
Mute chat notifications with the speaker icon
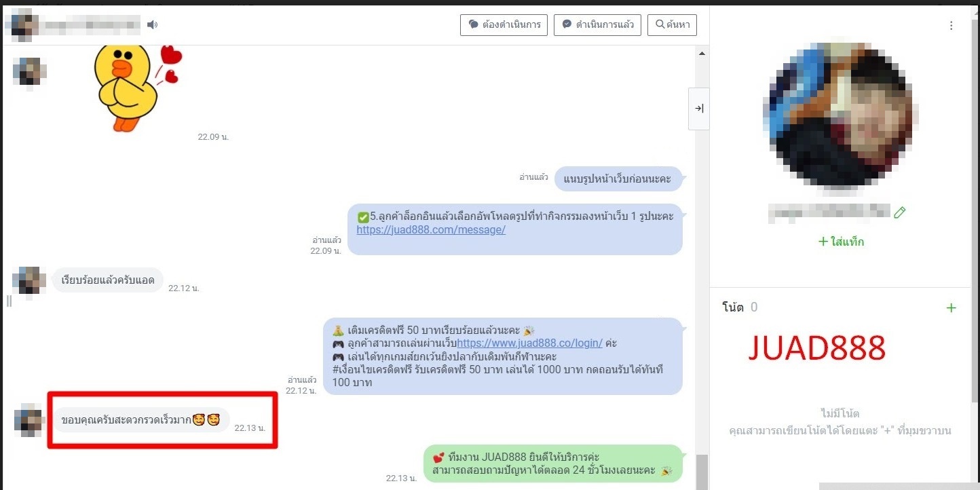pyautogui.click(x=152, y=25)
